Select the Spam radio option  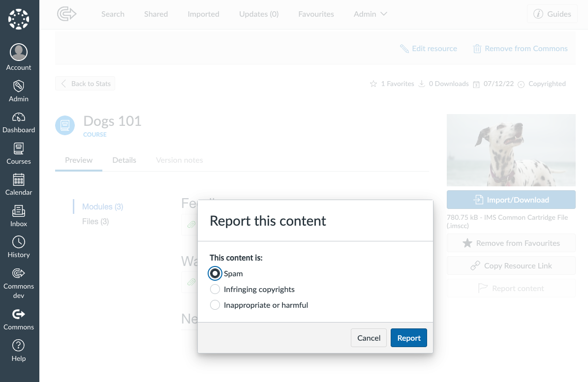pyautogui.click(x=215, y=273)
